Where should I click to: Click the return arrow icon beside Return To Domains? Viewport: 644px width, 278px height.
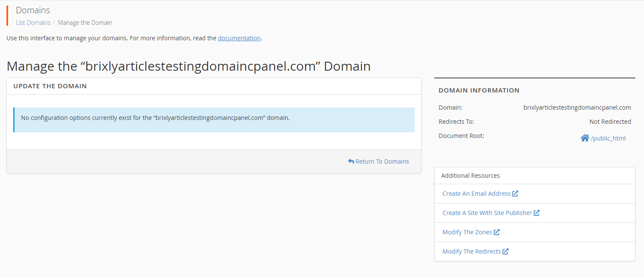(x=351, y=161)
